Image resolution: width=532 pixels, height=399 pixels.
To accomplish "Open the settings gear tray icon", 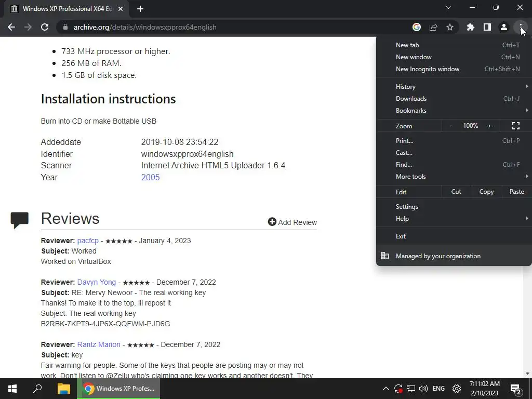I will (x=457, y=389).
